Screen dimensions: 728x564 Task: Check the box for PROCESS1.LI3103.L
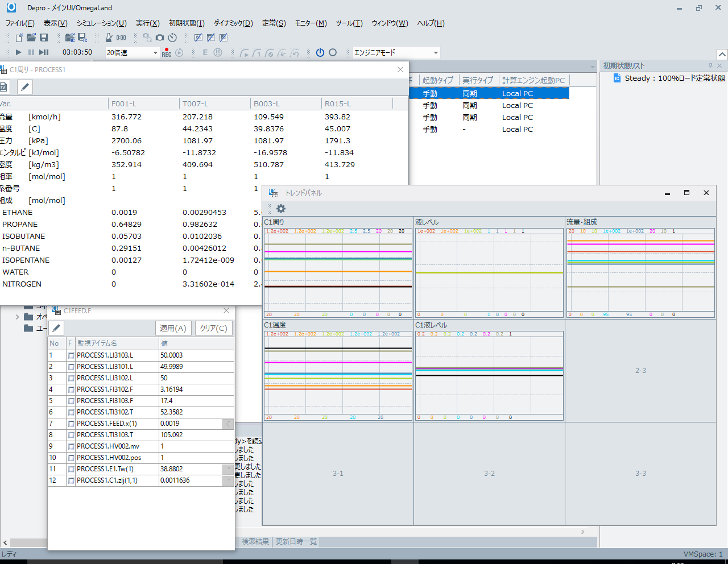point(71,355)
